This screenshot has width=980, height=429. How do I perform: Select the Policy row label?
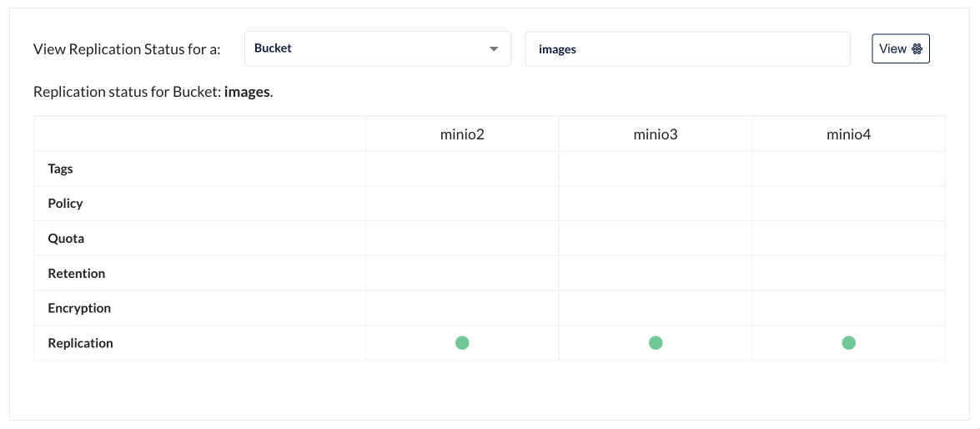click(65, 204)
